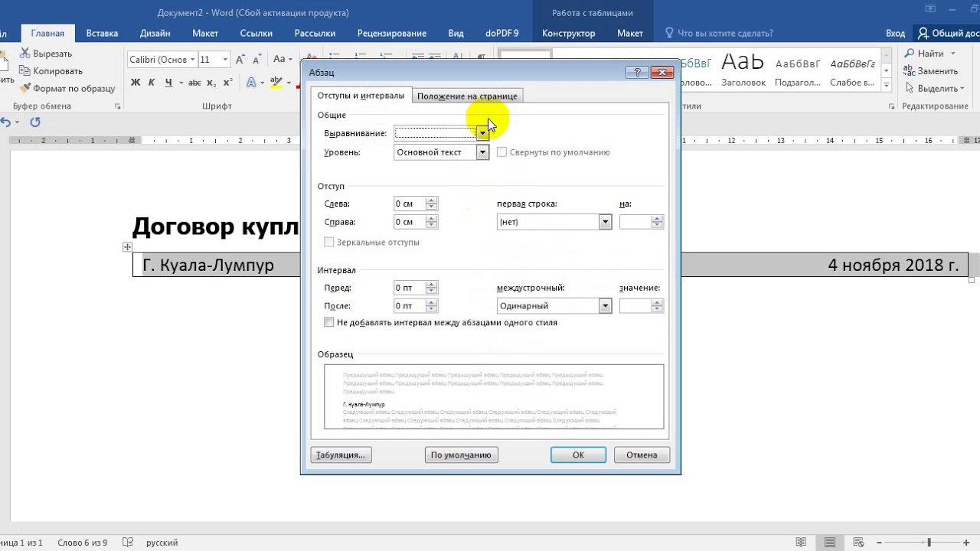Screen dimensions: 980x551
Task: Open the Дизайн ribbon tab
Action: 155,33
